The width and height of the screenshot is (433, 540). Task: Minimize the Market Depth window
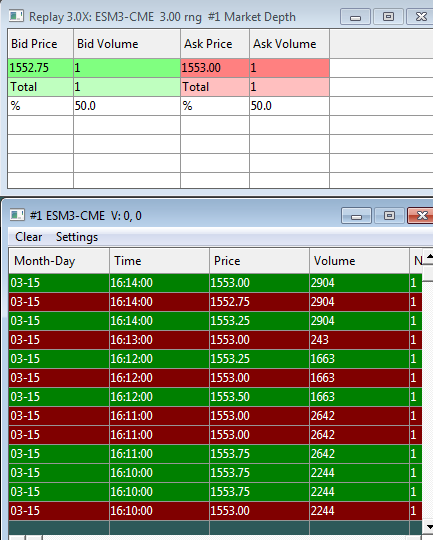point(355,17)
